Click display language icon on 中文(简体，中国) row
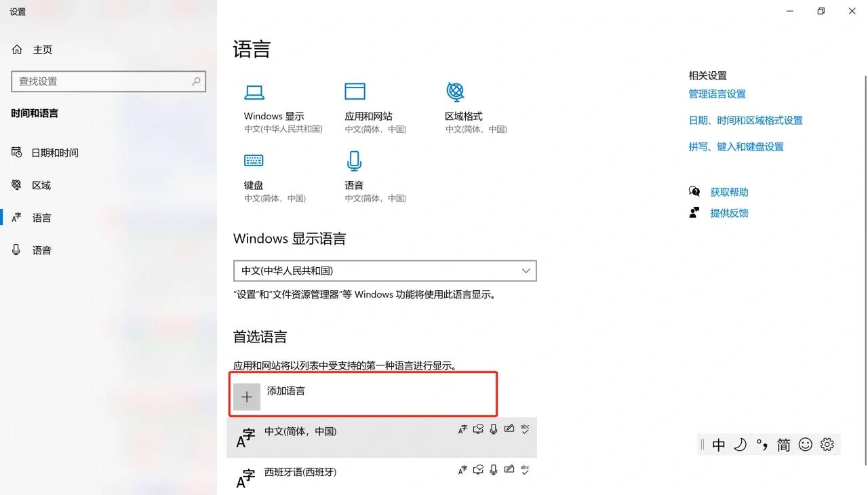Screen dimensions: 868x495 pos(462,429)
